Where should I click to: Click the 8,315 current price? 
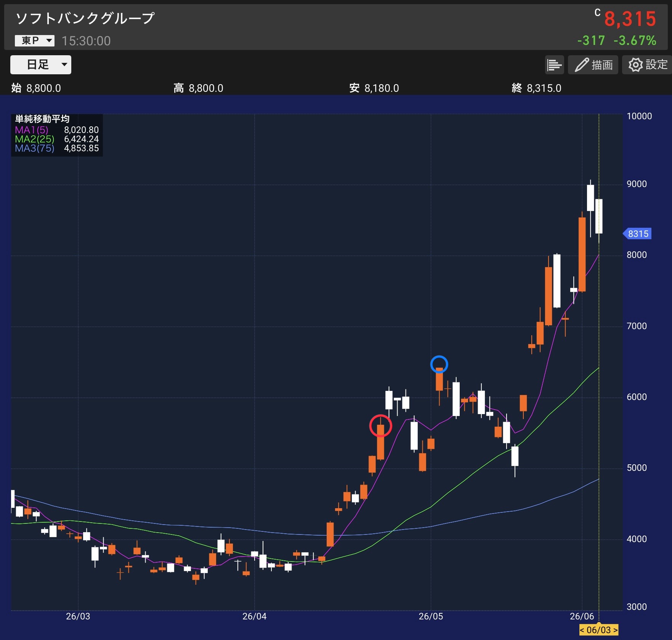[x=630, y=19]
